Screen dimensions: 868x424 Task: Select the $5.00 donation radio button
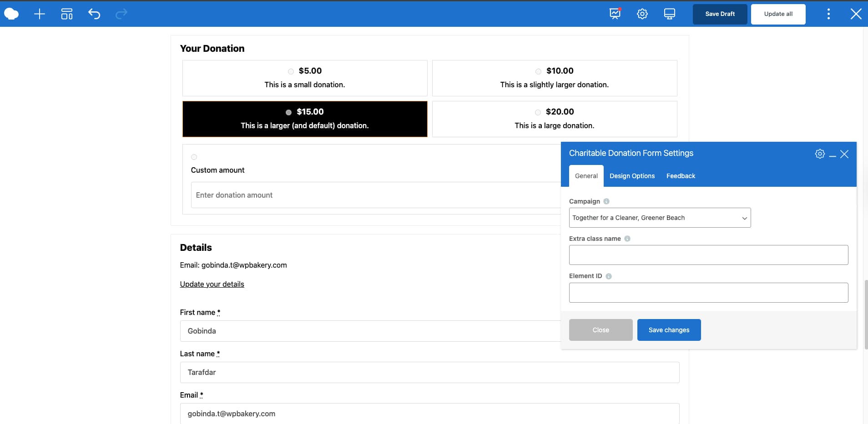(291, 71)
